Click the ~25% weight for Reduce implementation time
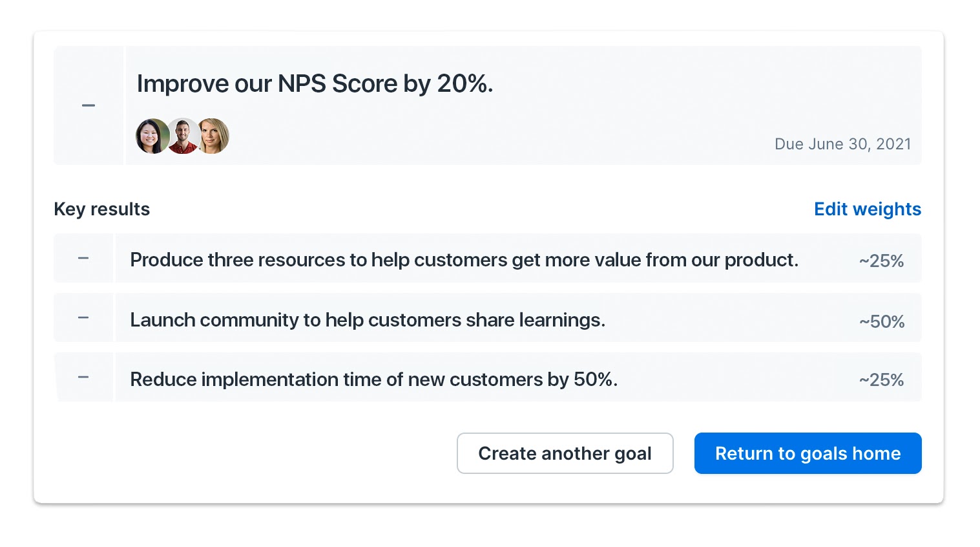Screen dimensions: 980x547 (881, 380)
